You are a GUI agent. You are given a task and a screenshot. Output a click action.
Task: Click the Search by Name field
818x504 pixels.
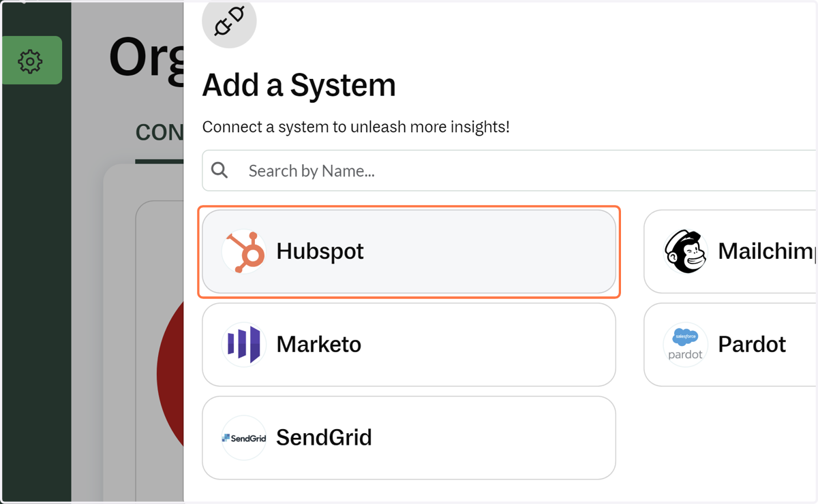coord(510,170)
